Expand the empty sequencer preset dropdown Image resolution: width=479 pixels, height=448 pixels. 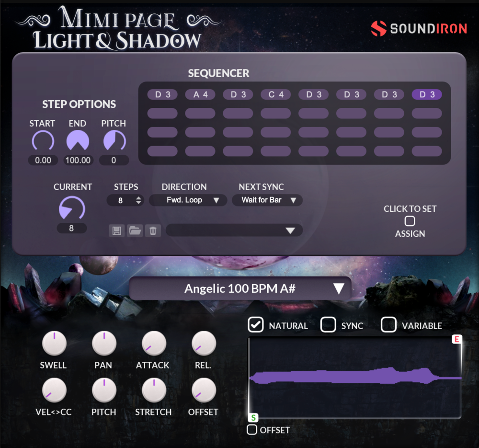tap(234, 230)
